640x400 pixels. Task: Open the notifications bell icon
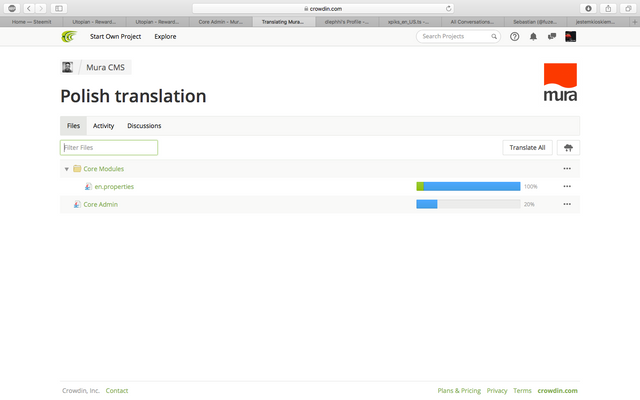click(533, 37)
